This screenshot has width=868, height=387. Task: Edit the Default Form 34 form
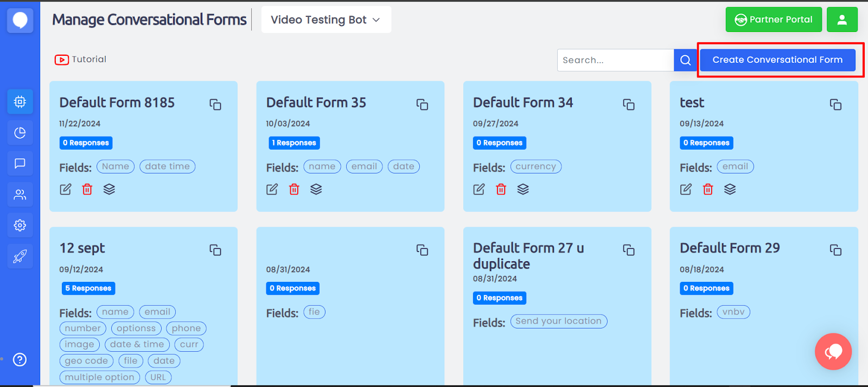479,189
